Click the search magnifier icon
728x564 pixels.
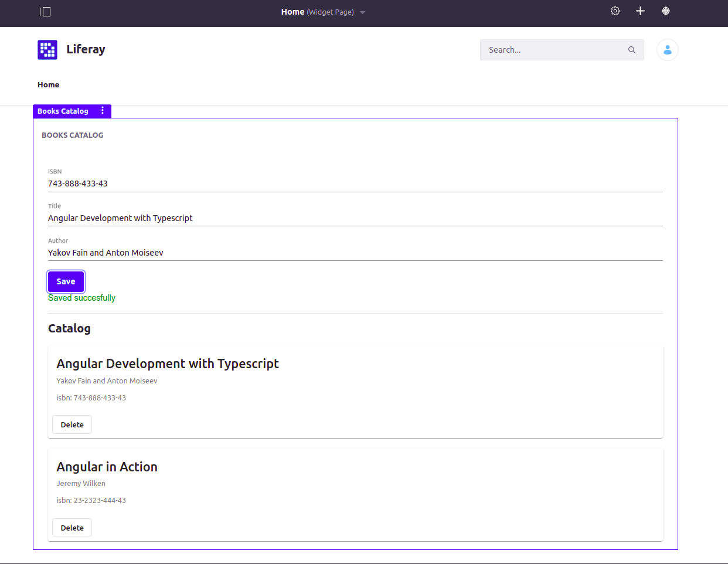631,50
